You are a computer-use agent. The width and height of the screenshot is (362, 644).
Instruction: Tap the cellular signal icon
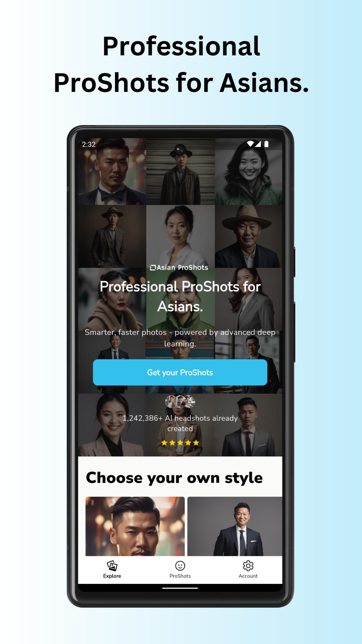pos(258,144)
